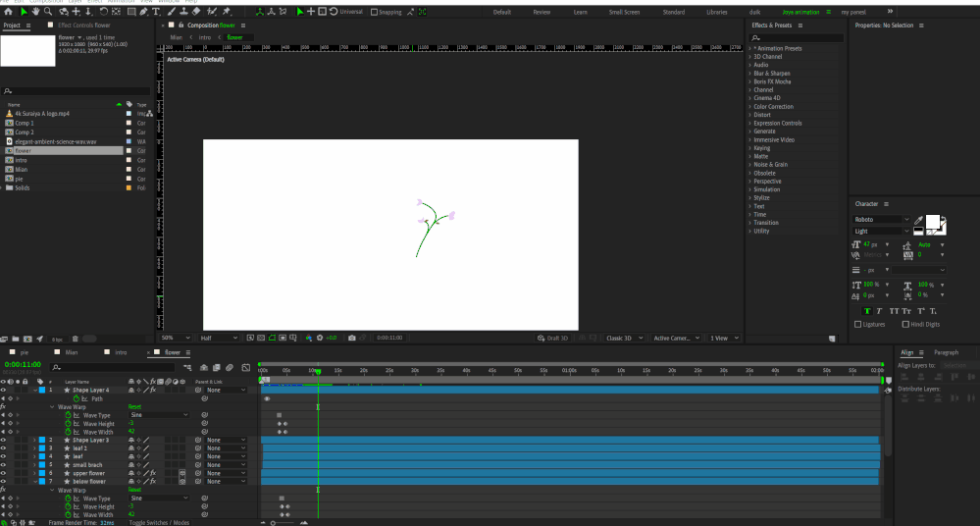Screen dimensions: 980x526
Task: Click the timeline layer search field
Action: click(114, 368)
